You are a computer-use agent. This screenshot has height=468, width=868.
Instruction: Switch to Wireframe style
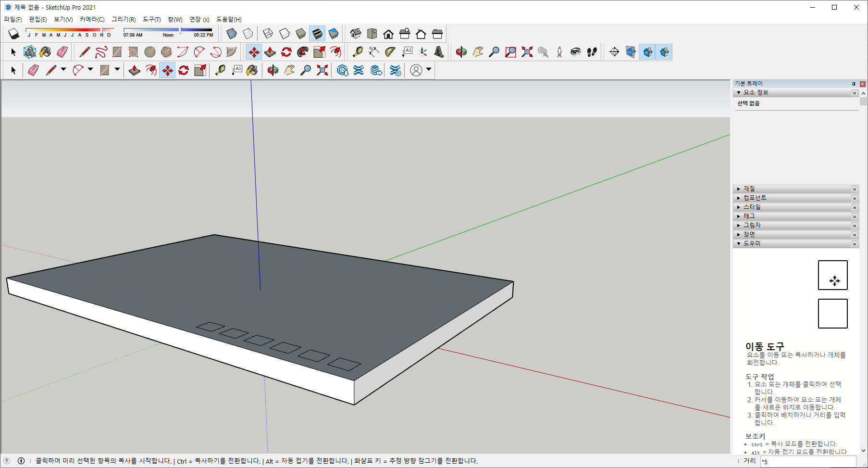coord(268,34)
